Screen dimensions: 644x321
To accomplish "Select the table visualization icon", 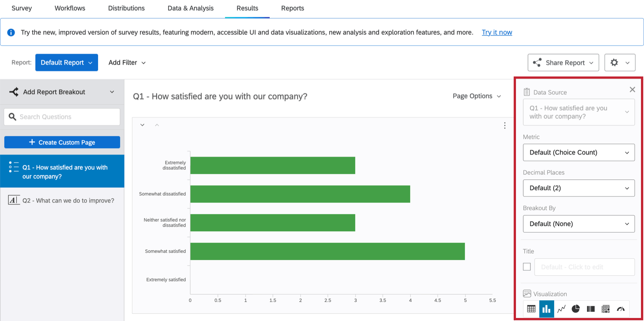I will (x=531, y=309).
